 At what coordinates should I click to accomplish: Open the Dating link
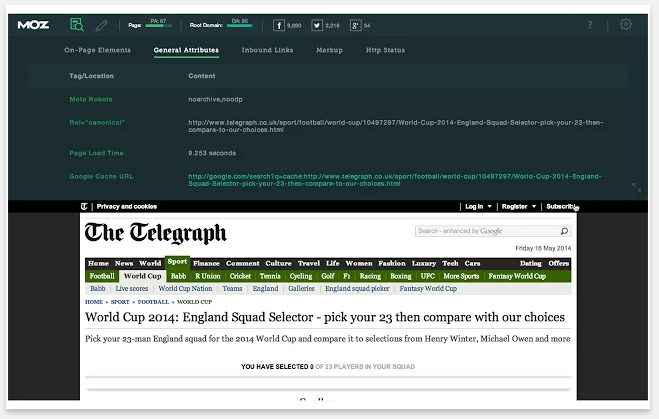click(x=530, y=264)
